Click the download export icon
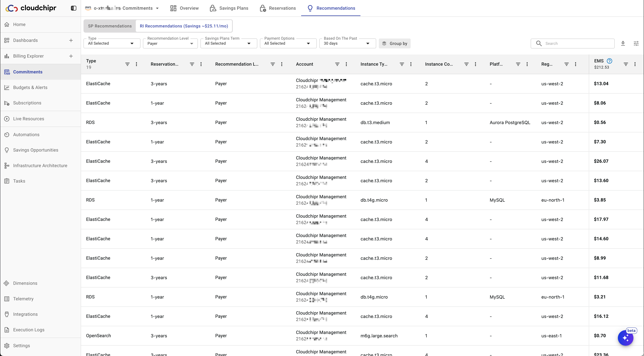 [x=623, y=43]
